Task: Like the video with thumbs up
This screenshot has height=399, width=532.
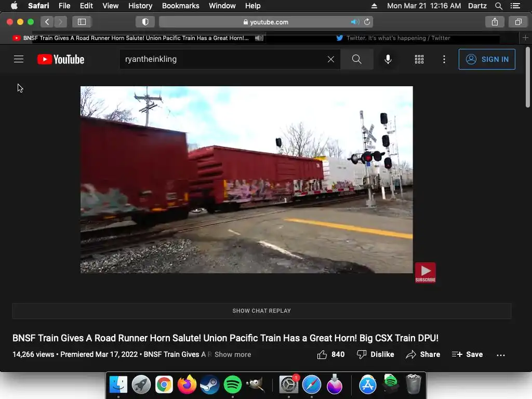Action: [x=330, y=354]
